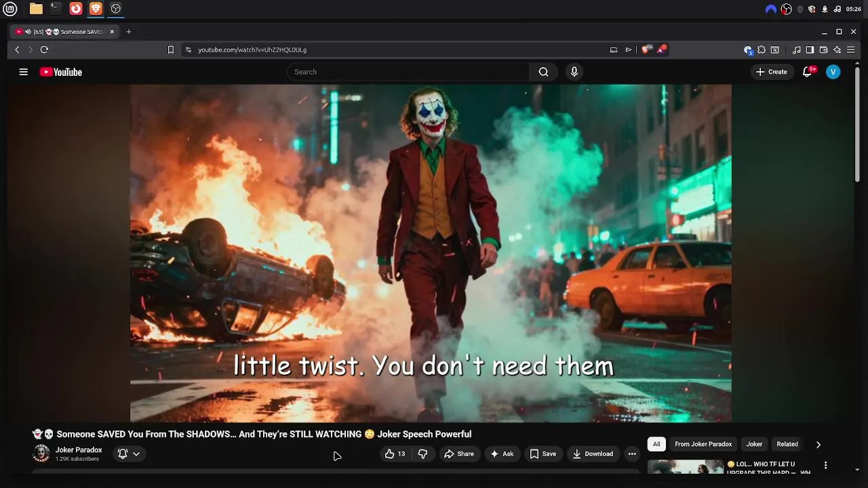
Task: Reload the current page
Action: tap(44, 49)
